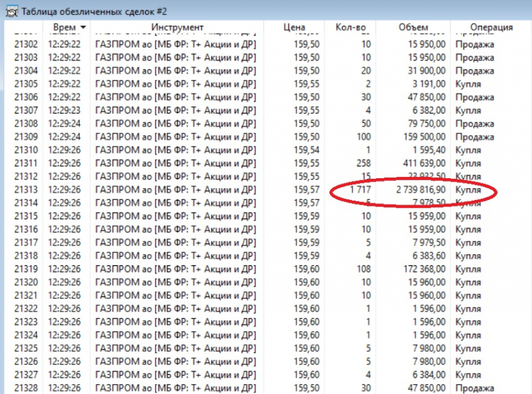Viewport: 532px width, 394px height.
Task: Click the quantity cell showing 1 717
Action: click(x=359, y=190)
